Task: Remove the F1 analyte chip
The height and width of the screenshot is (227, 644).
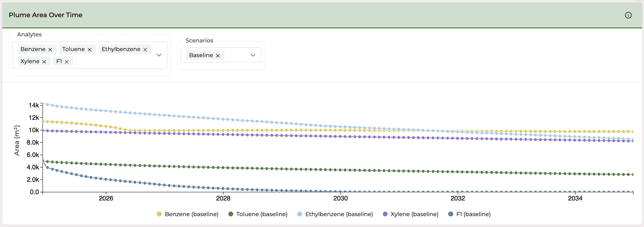Action: (x=67, y=62)
